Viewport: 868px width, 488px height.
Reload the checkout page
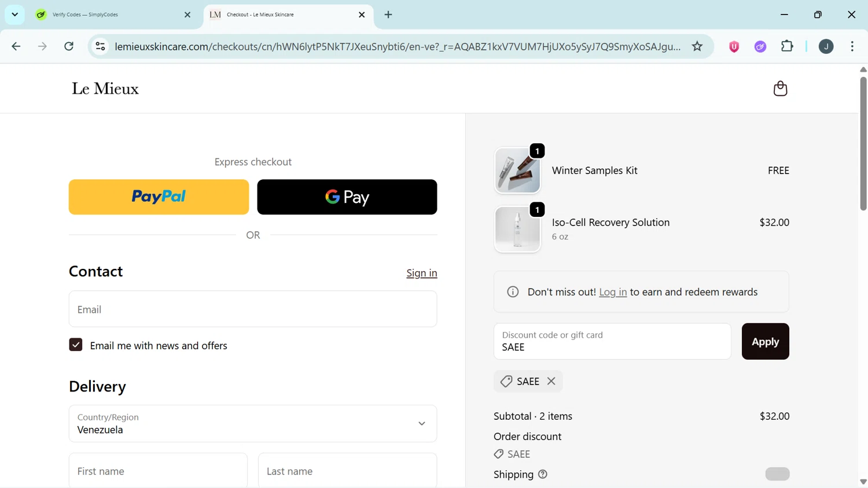point(69,46)
